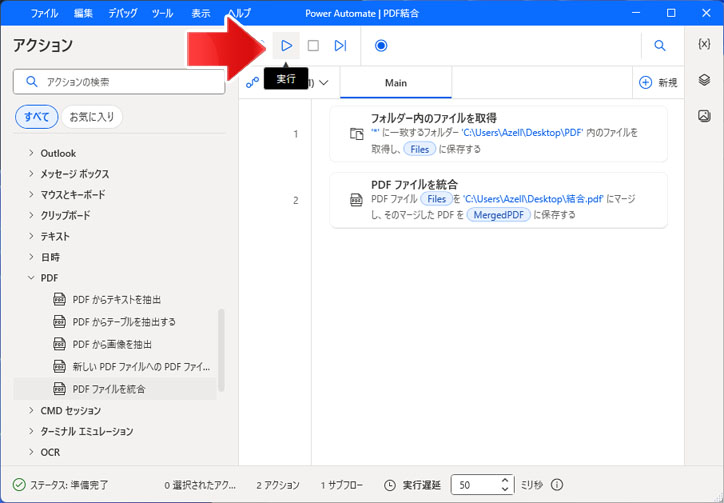The width and height of the screenshot is (724, 503).
Task: Click the 新規 add button
Action: point(658,83)
